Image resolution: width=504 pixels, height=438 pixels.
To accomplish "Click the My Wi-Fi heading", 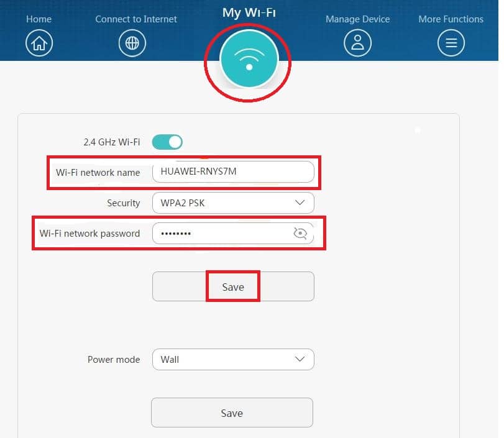I will click(249, 12).
